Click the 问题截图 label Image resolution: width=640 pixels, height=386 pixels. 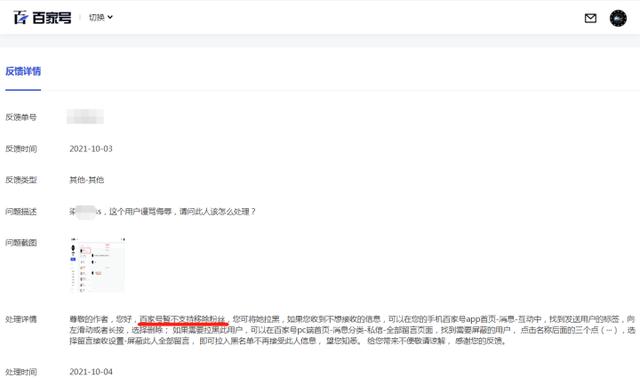[x=21, y=243]
